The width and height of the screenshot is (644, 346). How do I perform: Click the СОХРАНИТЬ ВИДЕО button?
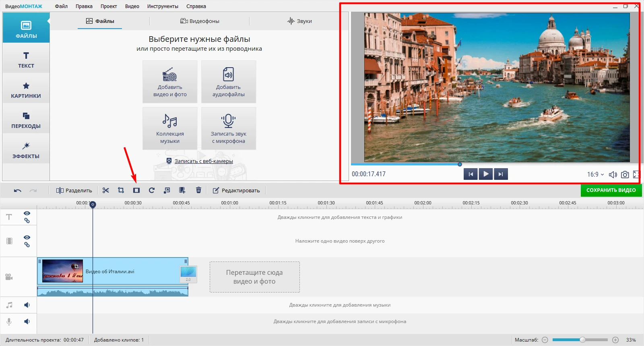[611, 190]
